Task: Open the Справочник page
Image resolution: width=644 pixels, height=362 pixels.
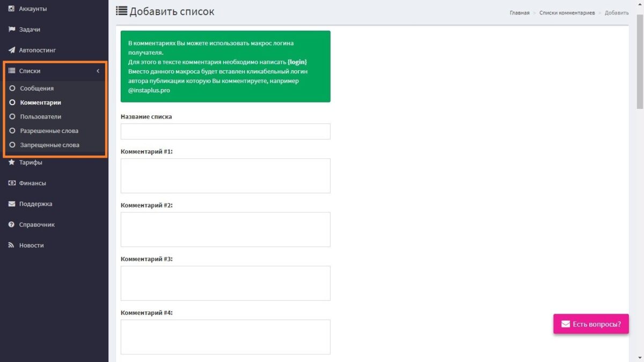Action: (37, 224)
